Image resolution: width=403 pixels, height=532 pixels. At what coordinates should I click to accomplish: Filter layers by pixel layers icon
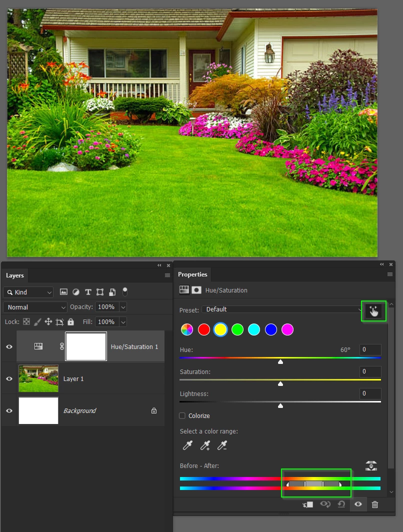tap(63, 292)
